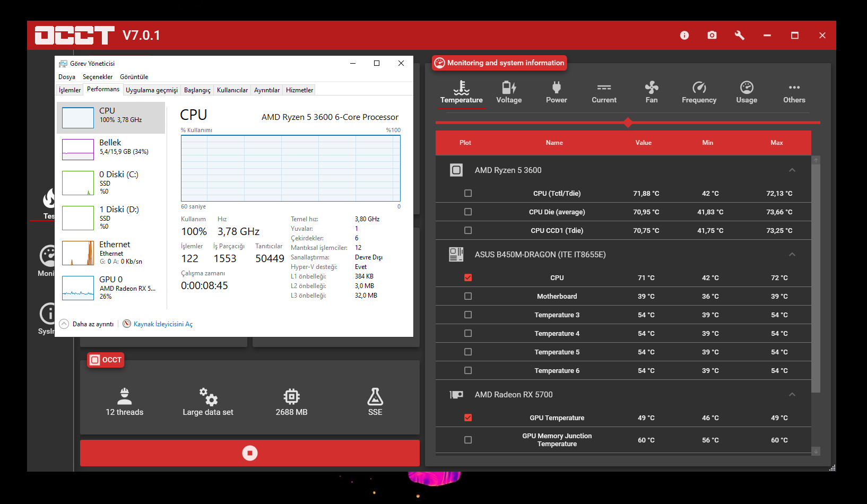Toggle plot for CPU (Tctl/Tdie)
This screenshot has height=504, width=867.
468,193
